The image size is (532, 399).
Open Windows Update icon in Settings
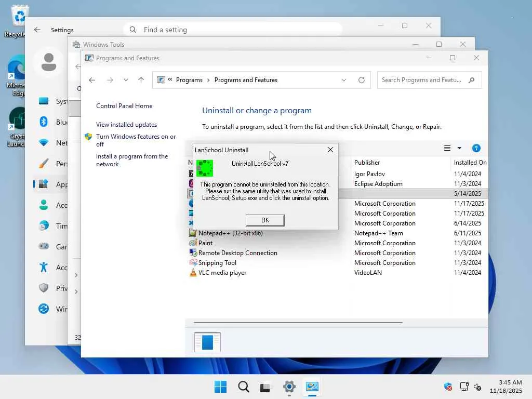click(x=44, y=309)
